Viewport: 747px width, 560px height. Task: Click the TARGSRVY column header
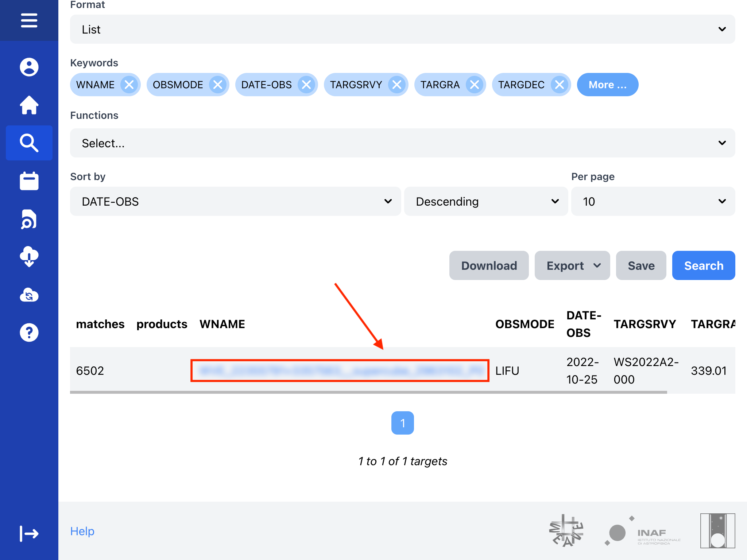[645, 324]
